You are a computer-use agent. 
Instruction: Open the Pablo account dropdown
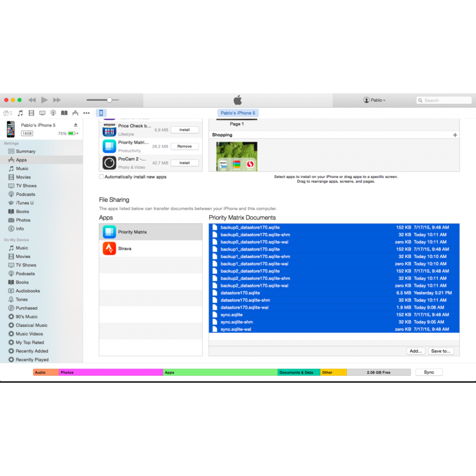(374, 100)
